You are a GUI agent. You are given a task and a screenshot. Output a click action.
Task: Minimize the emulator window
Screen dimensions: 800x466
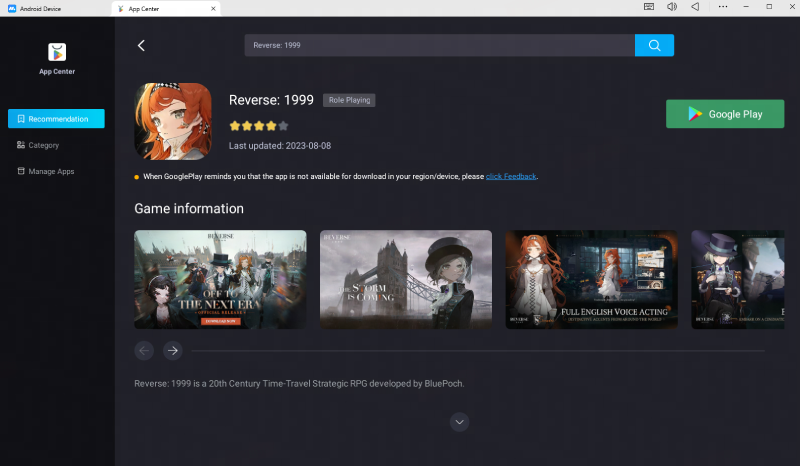pos(745,7)
